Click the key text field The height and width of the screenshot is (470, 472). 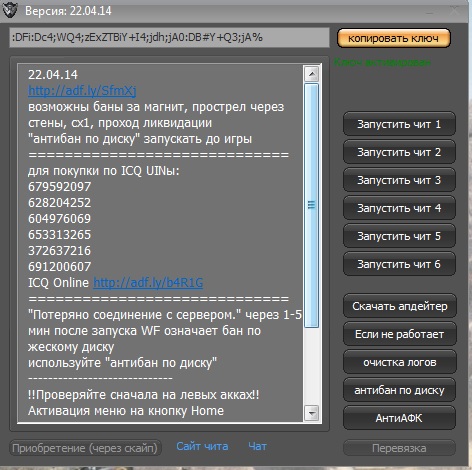(169, 37)
